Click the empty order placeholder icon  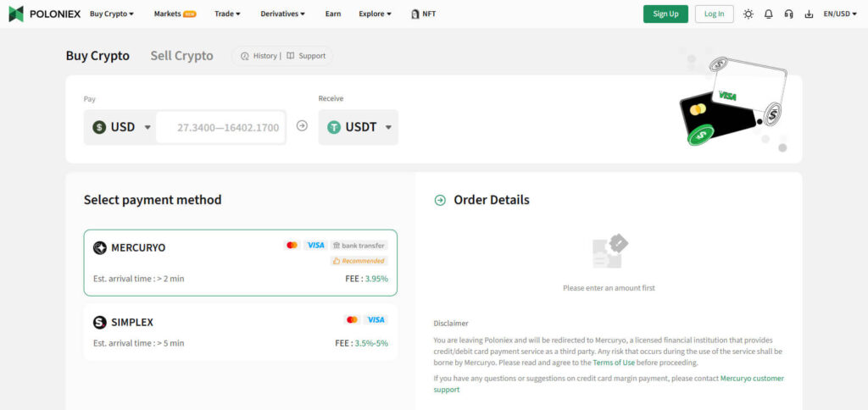pos(610,252)
